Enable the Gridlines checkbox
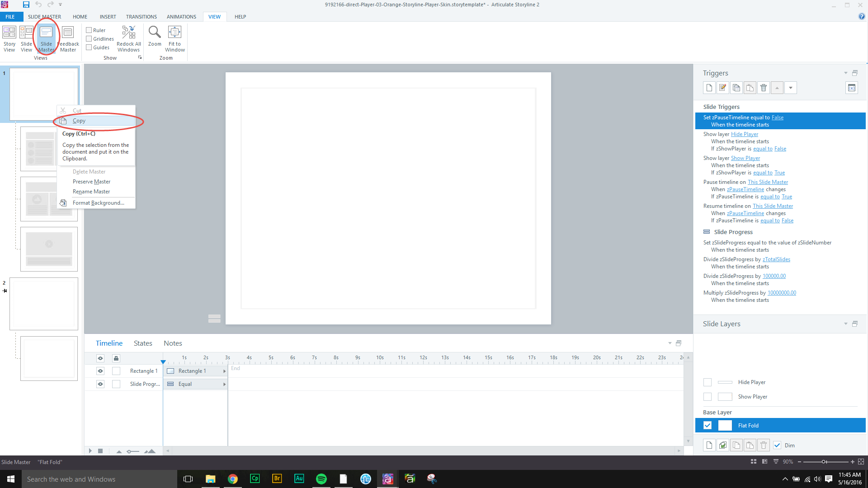 click(x=89, y=39)
